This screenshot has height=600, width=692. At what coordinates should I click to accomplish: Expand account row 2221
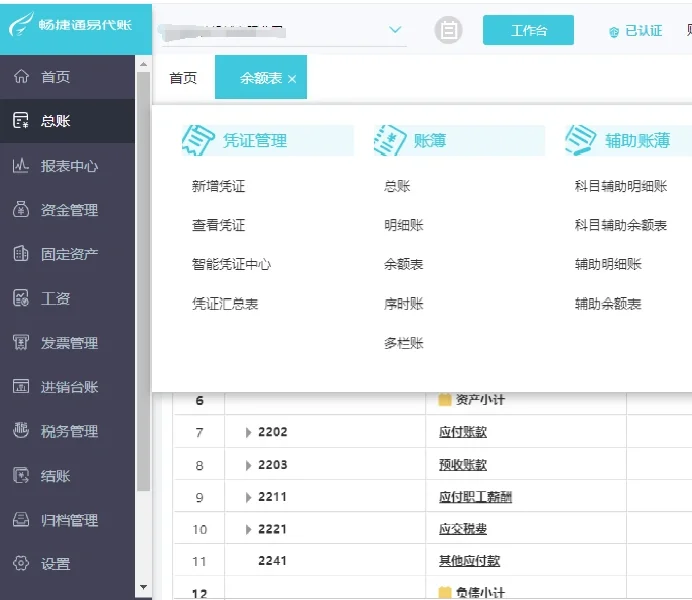248,529
